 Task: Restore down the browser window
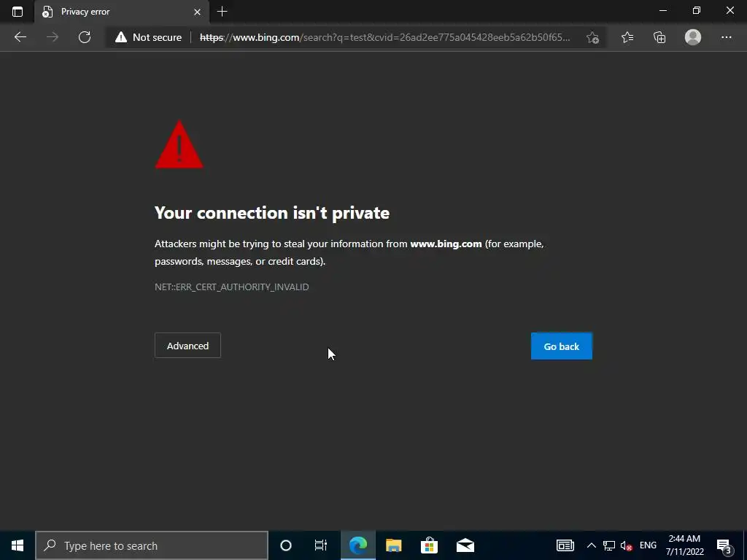(x=697, y=10)
